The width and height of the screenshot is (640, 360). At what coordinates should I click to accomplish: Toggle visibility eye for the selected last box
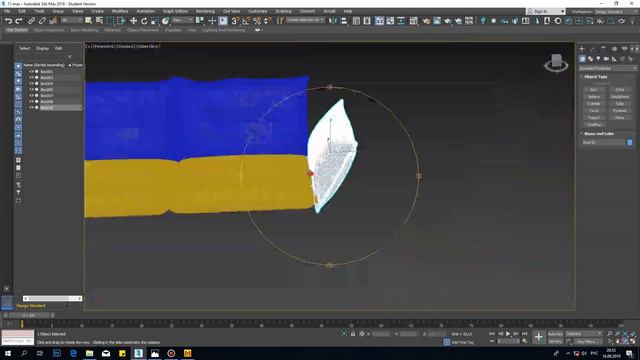click(x=31, y=107)
